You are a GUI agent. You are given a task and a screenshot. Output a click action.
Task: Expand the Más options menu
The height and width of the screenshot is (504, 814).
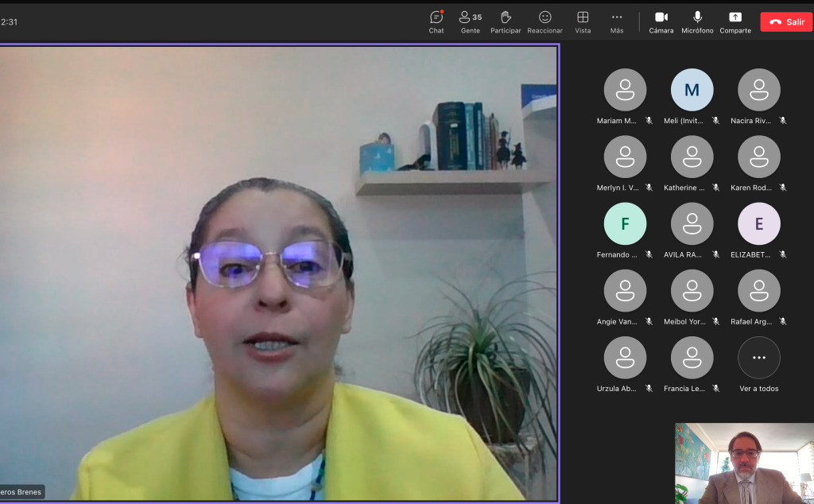(x=617, y=21)
